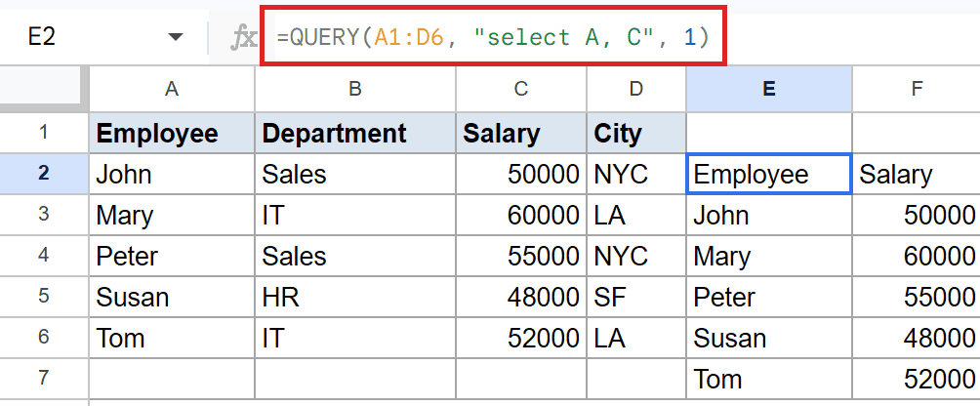Click 52000 in column F
This screenshot has width=980, height=406.
pyautogui.click(x=917, y=378)
